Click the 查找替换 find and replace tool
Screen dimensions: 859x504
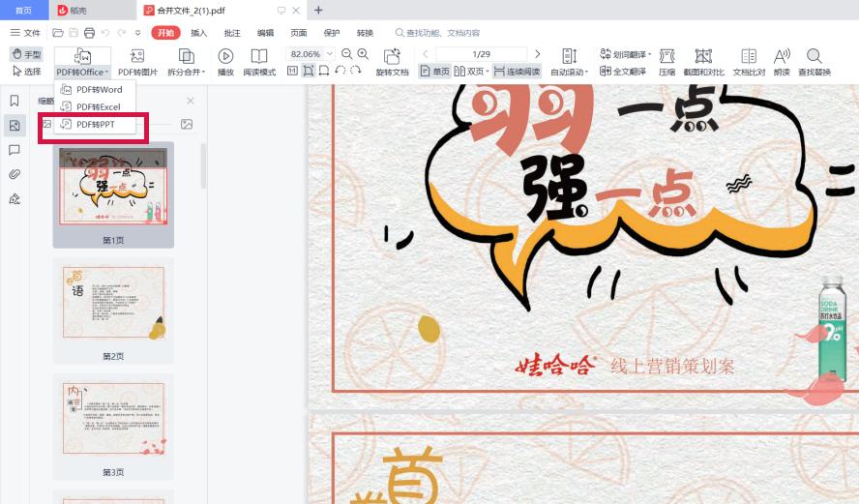click(815, 62)
